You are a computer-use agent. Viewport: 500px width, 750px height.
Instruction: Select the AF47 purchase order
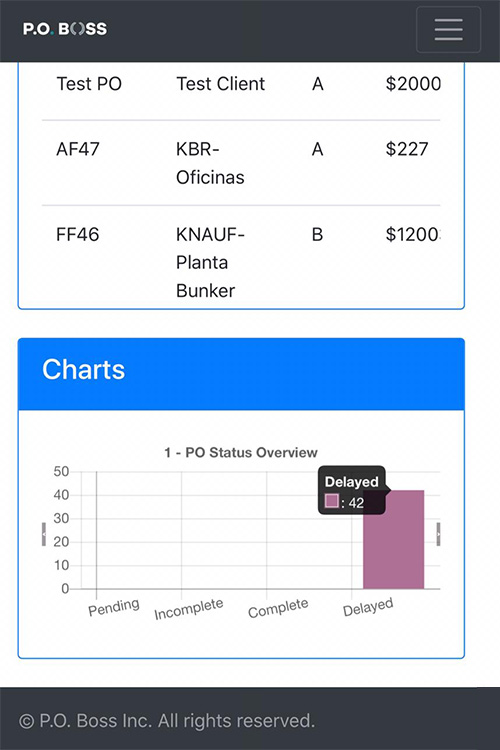(78, 149)
